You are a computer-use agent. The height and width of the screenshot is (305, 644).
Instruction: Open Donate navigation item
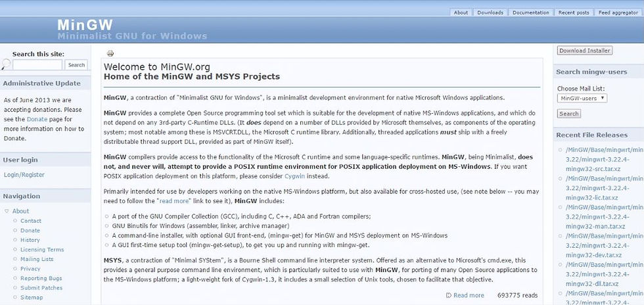click(x=30, y=231)
